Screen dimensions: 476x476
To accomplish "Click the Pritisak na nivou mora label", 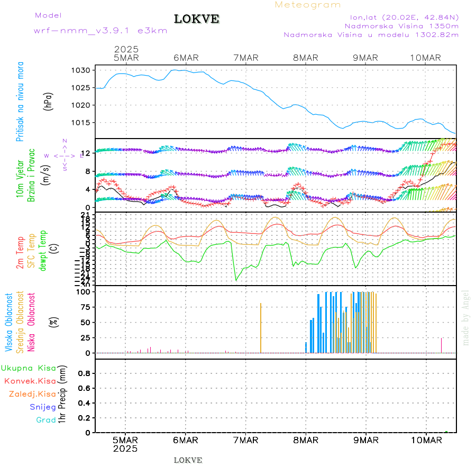I will tap(20, 101).
